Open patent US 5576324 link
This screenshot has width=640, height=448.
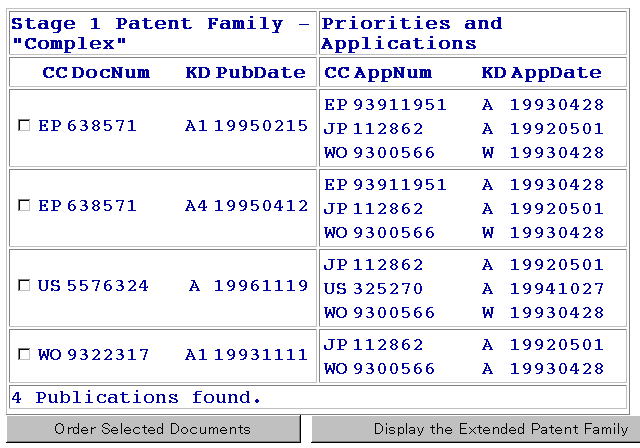(x=93, y=286)
